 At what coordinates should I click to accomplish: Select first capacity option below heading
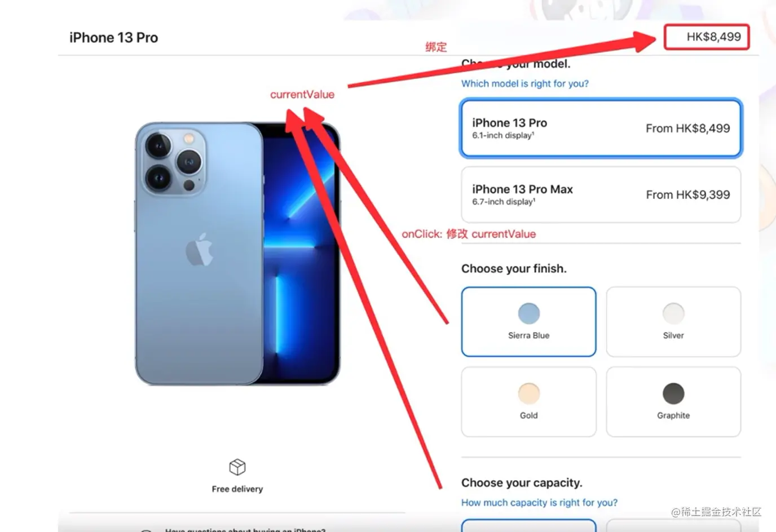pos(528,525)
